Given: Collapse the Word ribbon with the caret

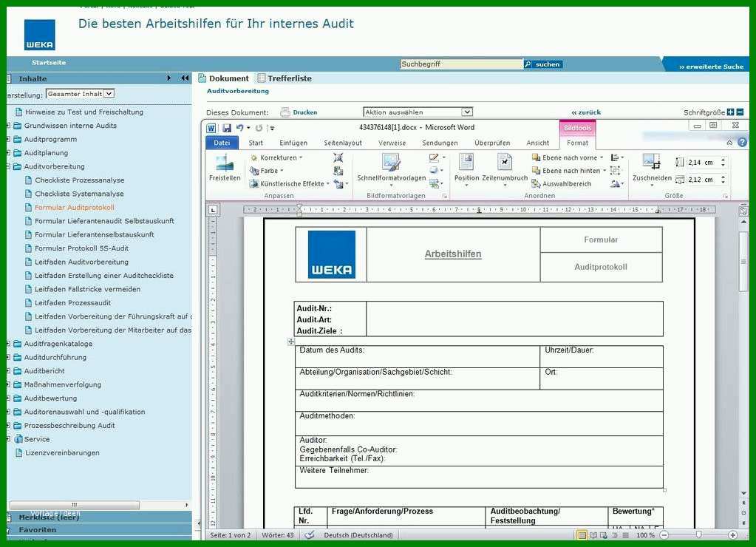Looking at the screenshot, I should point(729,143).
